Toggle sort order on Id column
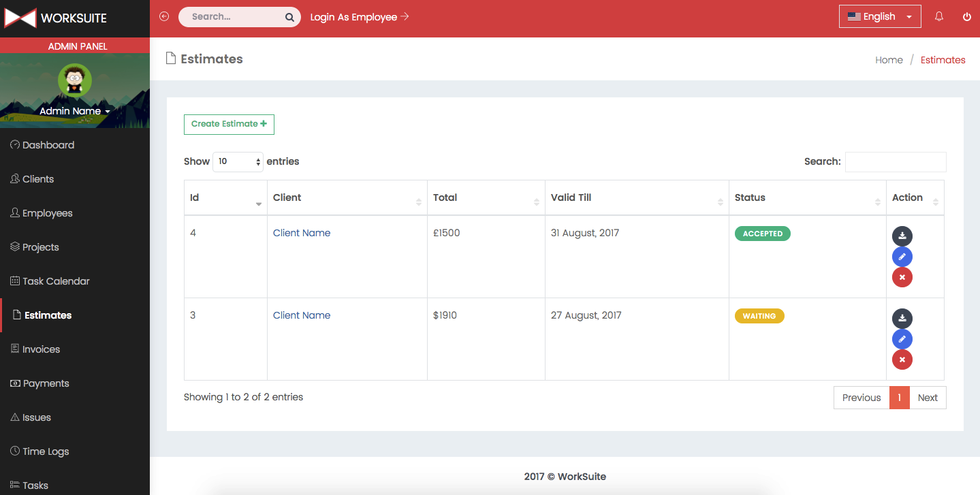This screenshot has width=980, height=495. [x=225, y=198]
